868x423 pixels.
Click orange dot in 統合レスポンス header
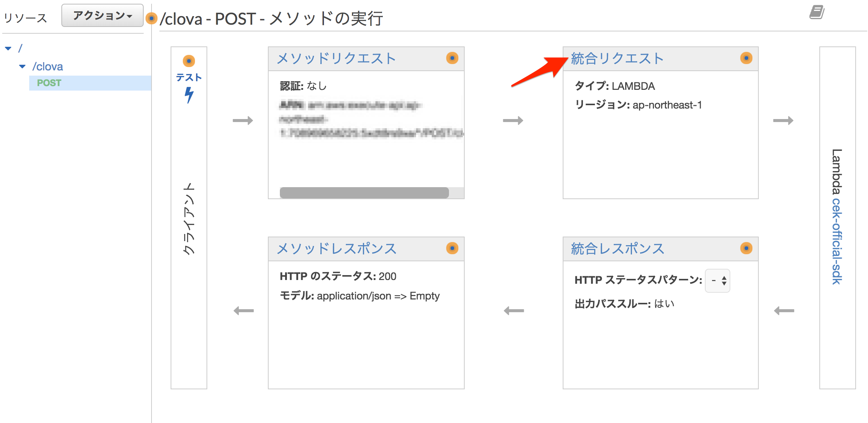click(746, 248)
